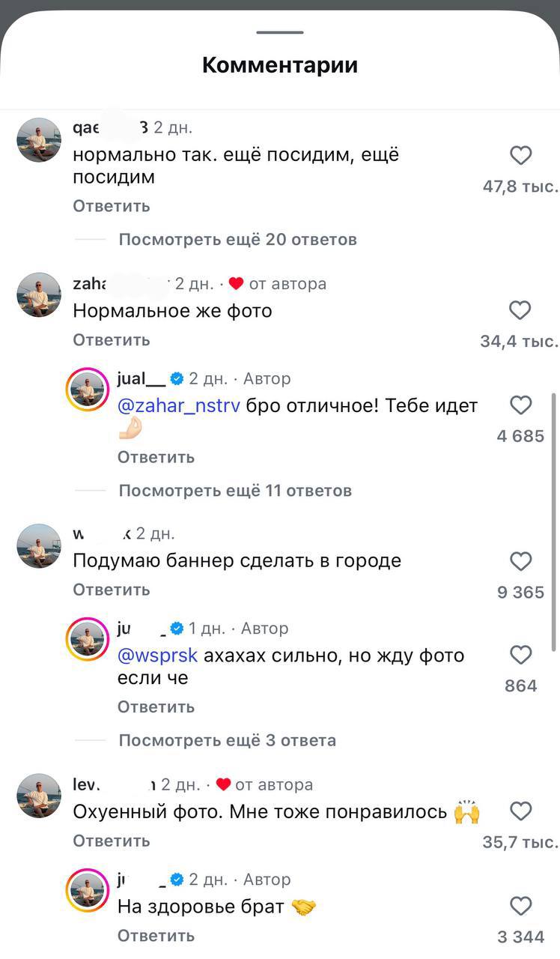Reply to comment "Подумаю баннер сделать в городе"
This screenshot has height=959, width=560.
112,590
